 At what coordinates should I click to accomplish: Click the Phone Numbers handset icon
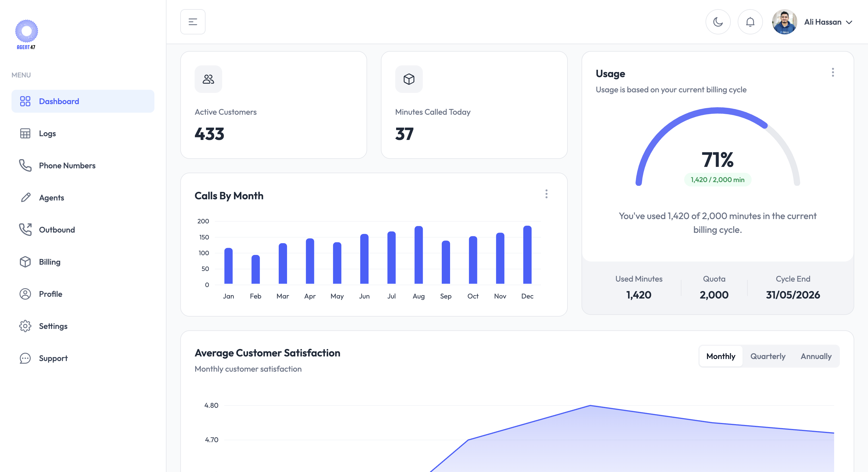click(x=25, y=165)
